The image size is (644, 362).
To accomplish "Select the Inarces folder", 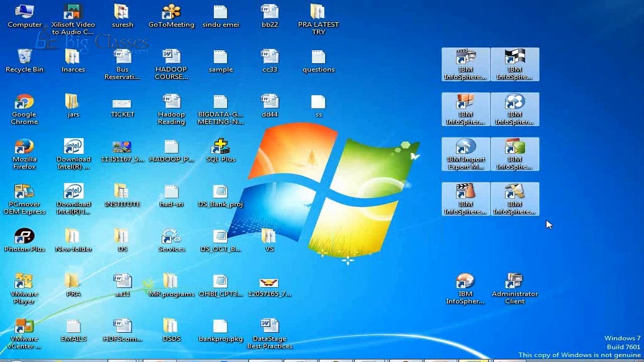I will [x=73, y=61].
